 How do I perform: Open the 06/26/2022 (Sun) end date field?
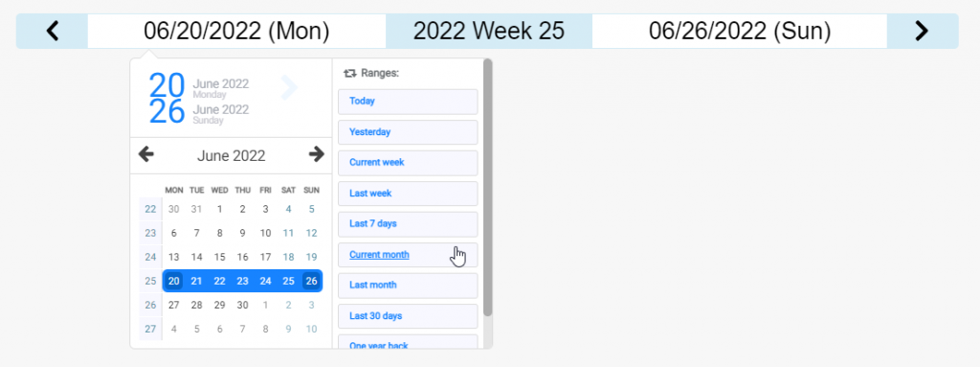pos(740,31)
